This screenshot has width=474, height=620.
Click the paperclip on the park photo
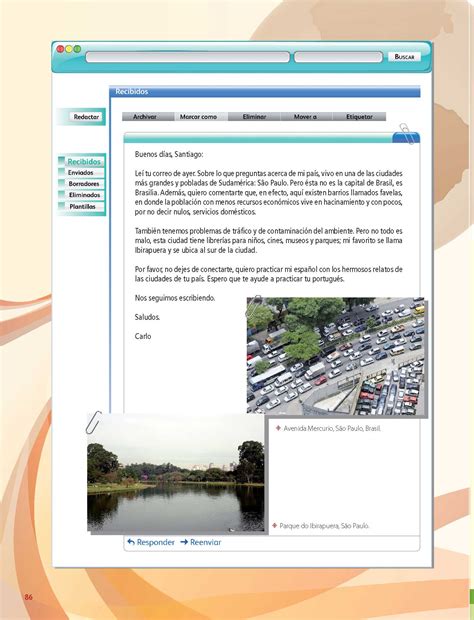click(x=94, y=422)
